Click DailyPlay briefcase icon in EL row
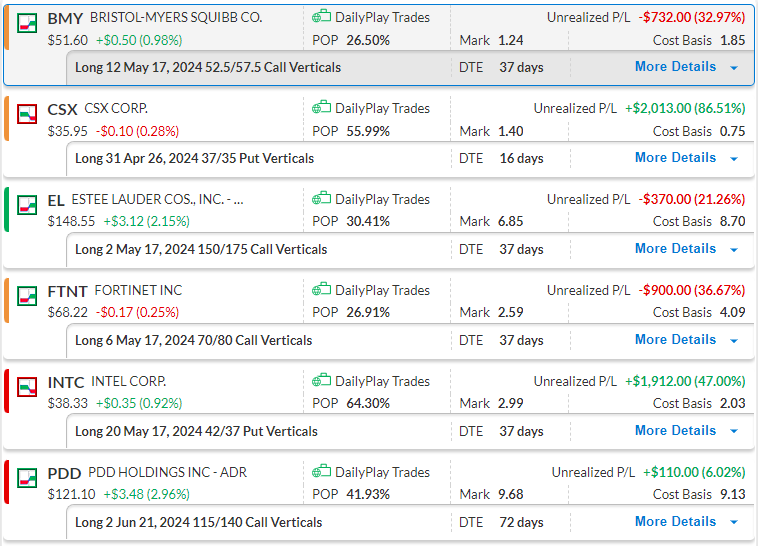This screenshot has height=546, width=758. coord(321,198)
